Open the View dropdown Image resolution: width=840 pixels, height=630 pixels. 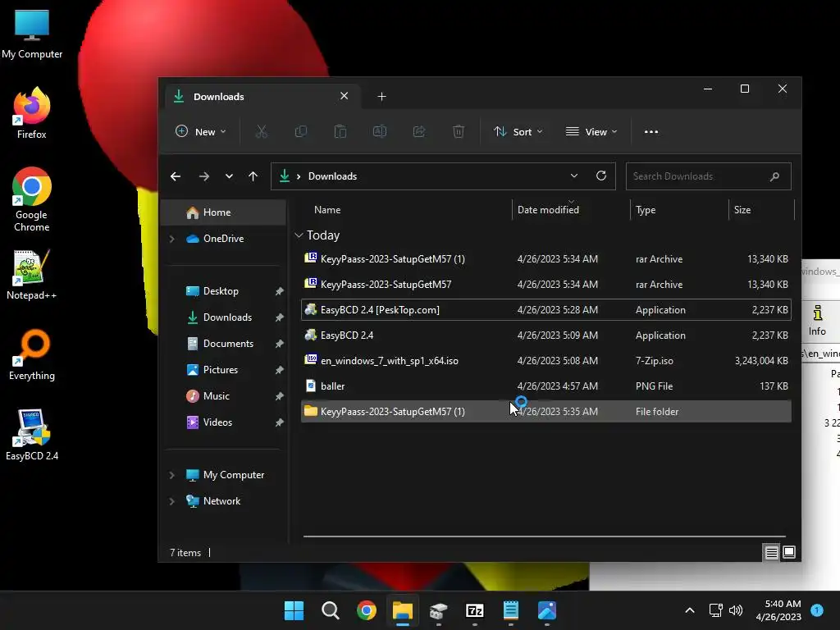click(591, 132)
